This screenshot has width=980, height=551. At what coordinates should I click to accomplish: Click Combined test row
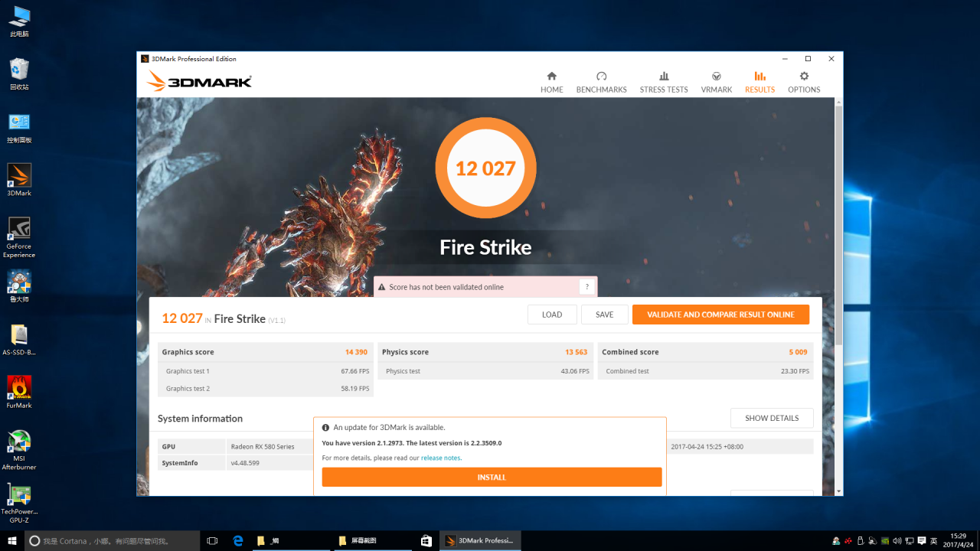coord(705,371)
